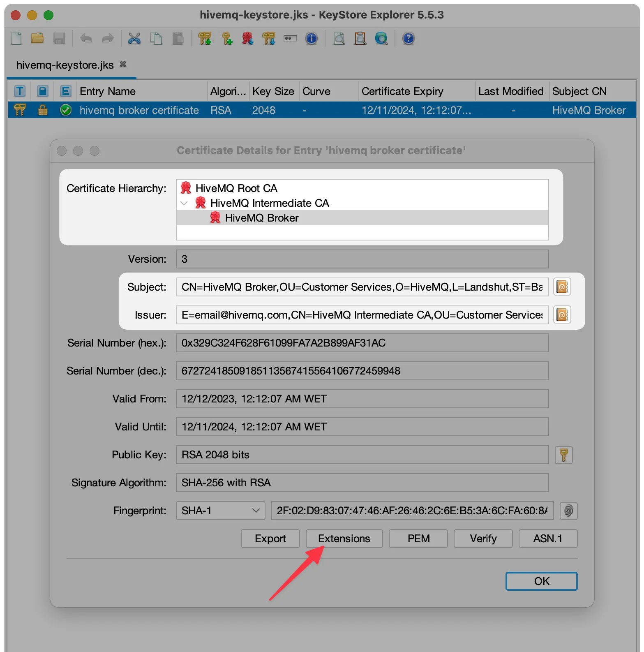
Task: Click the Examine Clipboard icon
Action: tap(360, 39)
